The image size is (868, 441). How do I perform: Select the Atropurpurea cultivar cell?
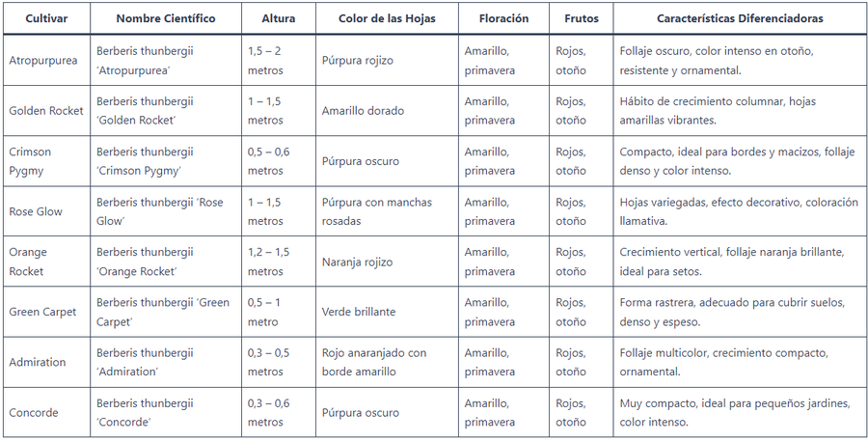(41, 61)
